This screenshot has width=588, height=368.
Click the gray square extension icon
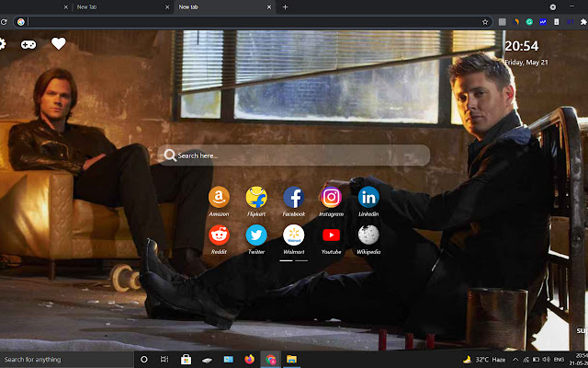click(x=503, y=22)
